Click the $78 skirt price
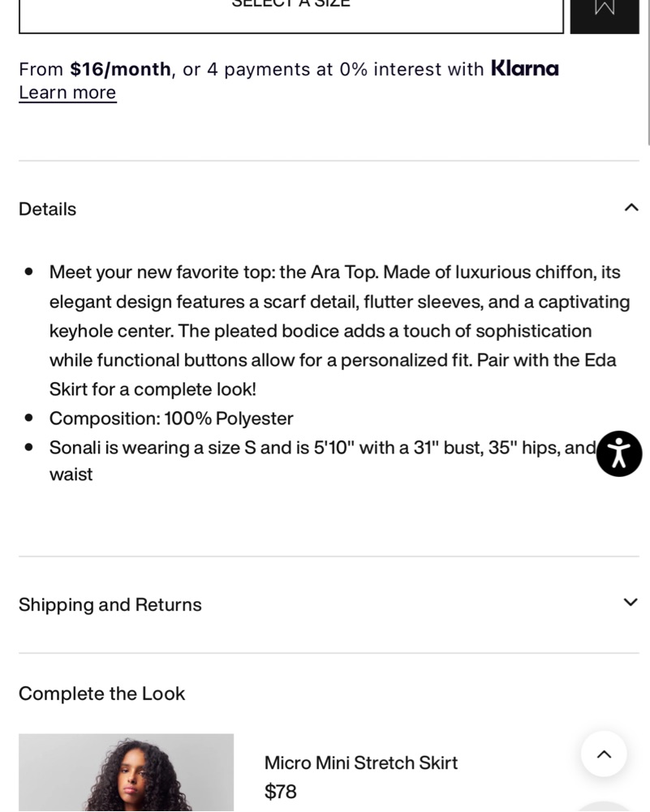Image resolution: width=650 pixels, height=812 pixels. tap(281, 792)
